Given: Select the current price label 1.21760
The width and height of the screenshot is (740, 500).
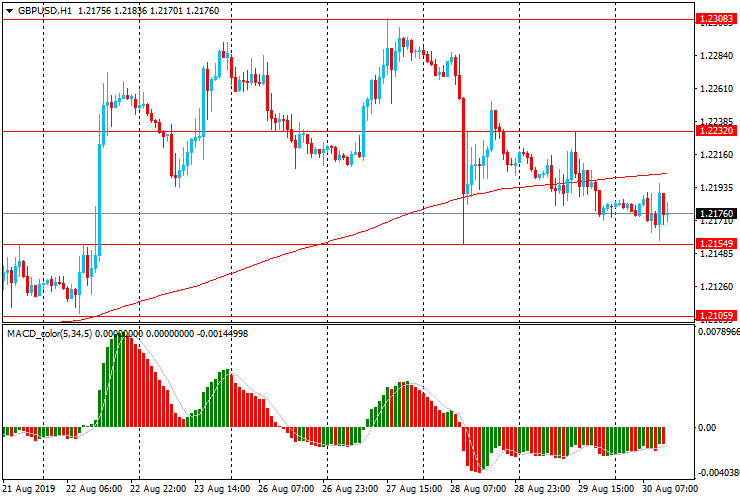Looking at the screenshot, I should (x=718, y=213).
